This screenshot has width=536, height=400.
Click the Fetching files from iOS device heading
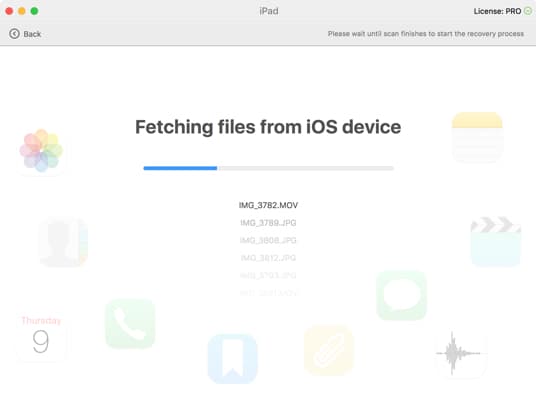pos(268,127)
